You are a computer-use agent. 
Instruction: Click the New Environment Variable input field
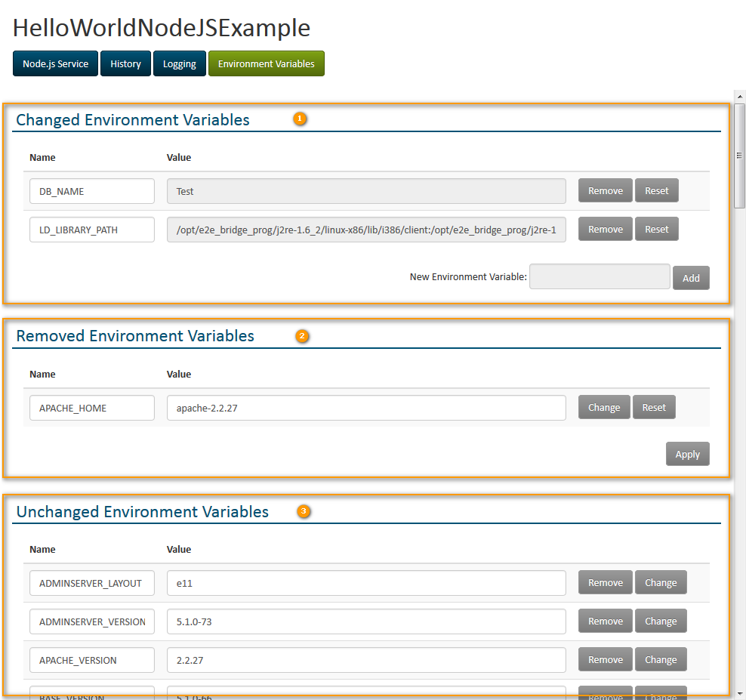pyautogui.click(x=599, y=276)
